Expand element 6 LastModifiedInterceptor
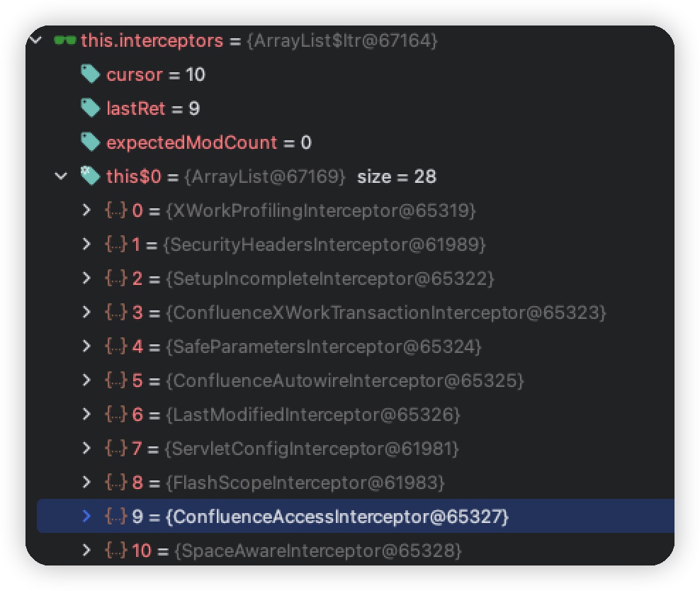The width and height of the screenshot is (700, 591). click(x=86, y=415)
